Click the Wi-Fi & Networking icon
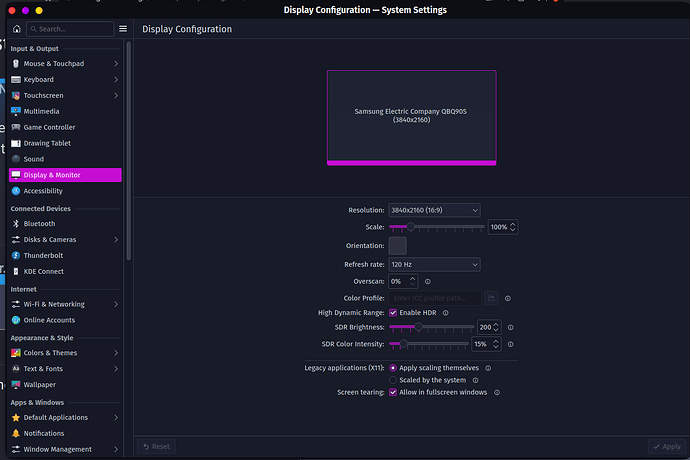This screenshot has width=690, height=460. point(16,304)
